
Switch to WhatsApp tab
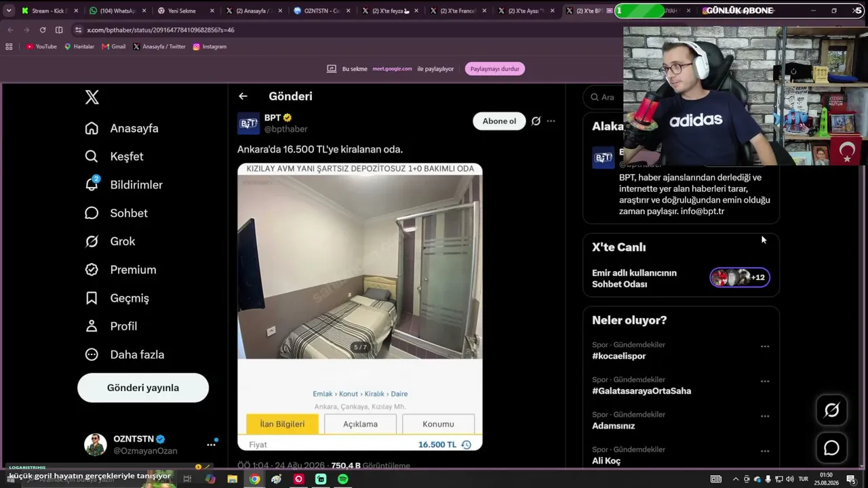[x=117, y=11]
